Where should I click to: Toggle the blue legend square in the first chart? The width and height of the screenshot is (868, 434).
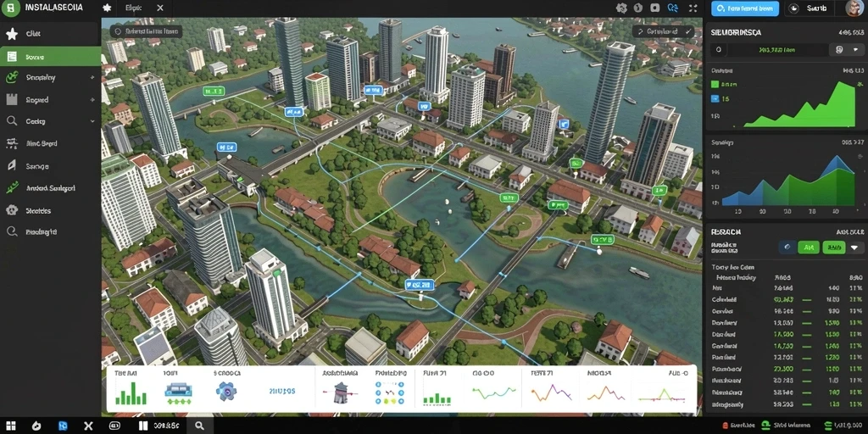click(x=714, y=99)
